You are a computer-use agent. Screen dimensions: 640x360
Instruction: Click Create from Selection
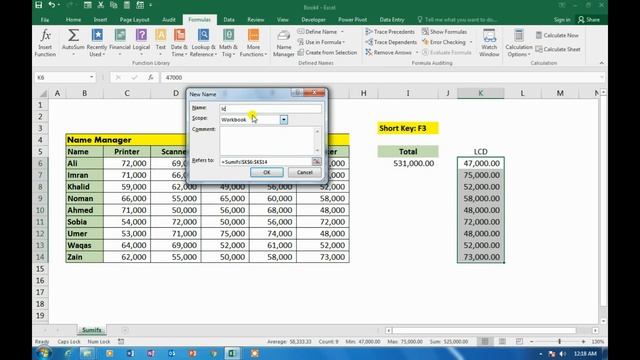point(327,53)
